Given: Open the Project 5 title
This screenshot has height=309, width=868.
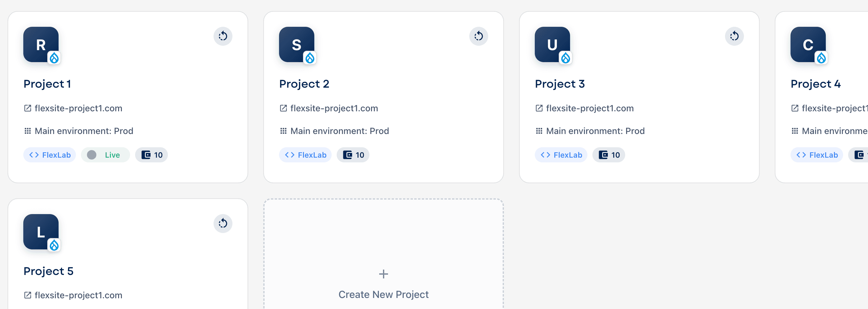Looking at the screenshot, I should [x=49, y=271].
